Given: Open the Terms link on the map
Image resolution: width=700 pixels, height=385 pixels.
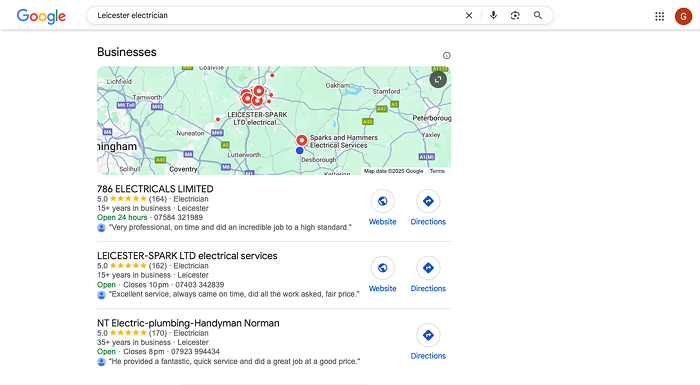Looking at the screenshot, I should point(437,171).
